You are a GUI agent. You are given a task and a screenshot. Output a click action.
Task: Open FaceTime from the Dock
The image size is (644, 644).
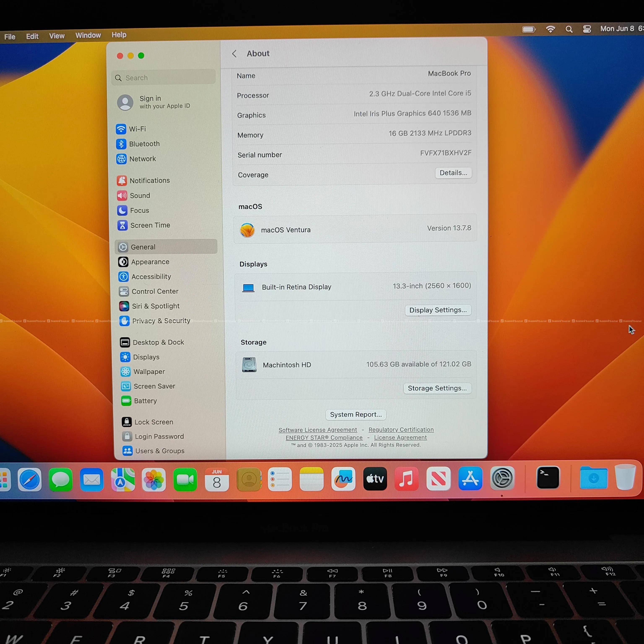click(x=185, y=480)
